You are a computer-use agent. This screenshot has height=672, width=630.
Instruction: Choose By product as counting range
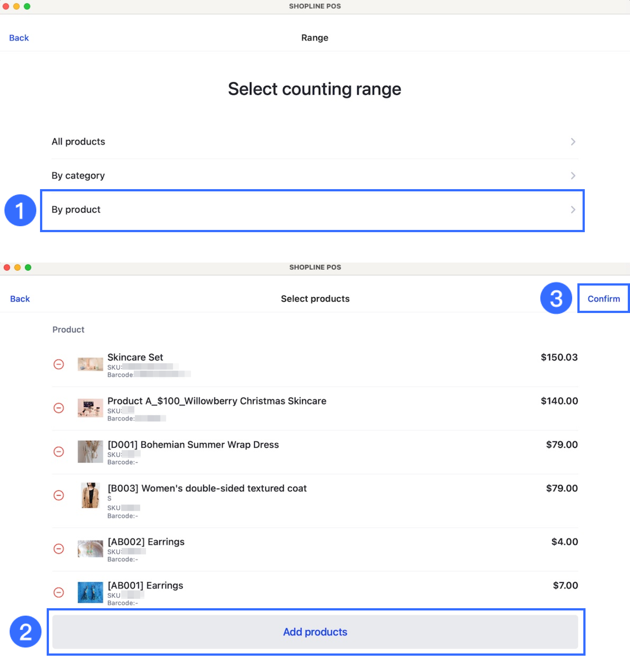(315, 210)
